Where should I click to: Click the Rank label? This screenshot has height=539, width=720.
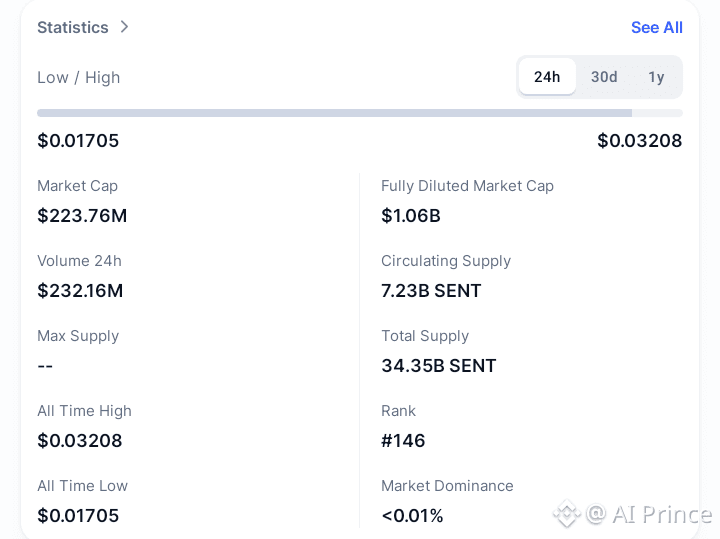coord(399,411)
